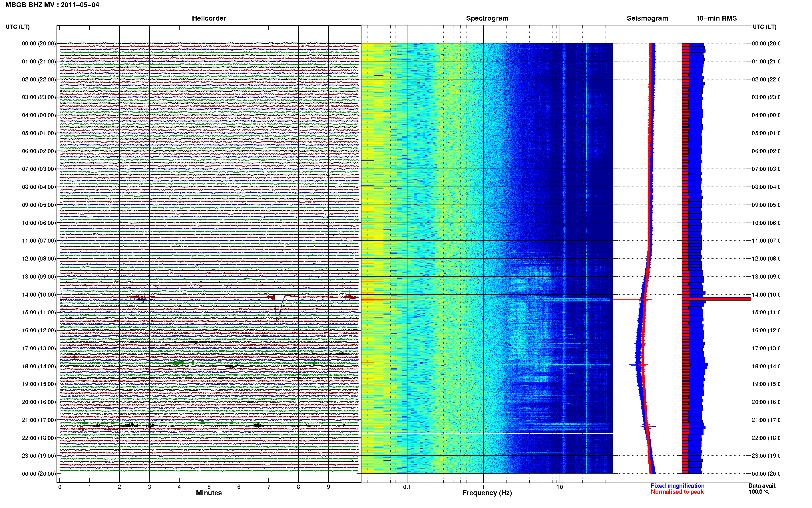This screenshot has width=812, height=508.
Task: Click left time label '15:00 (11:00)'
Action: tap(39, 312)
